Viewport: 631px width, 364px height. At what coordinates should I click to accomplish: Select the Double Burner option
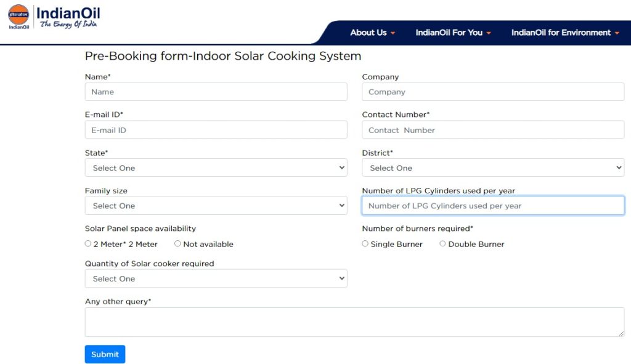click(x=442, y=244)
